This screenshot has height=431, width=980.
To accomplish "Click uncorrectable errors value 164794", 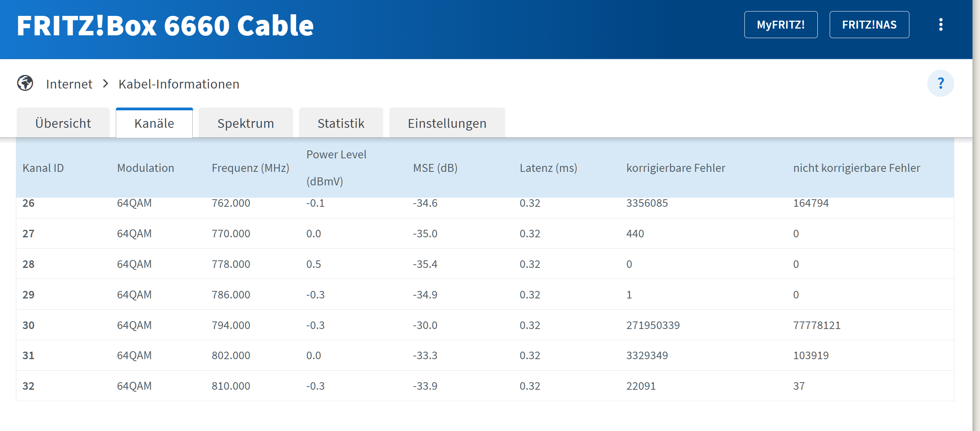I will pos(811,203).
